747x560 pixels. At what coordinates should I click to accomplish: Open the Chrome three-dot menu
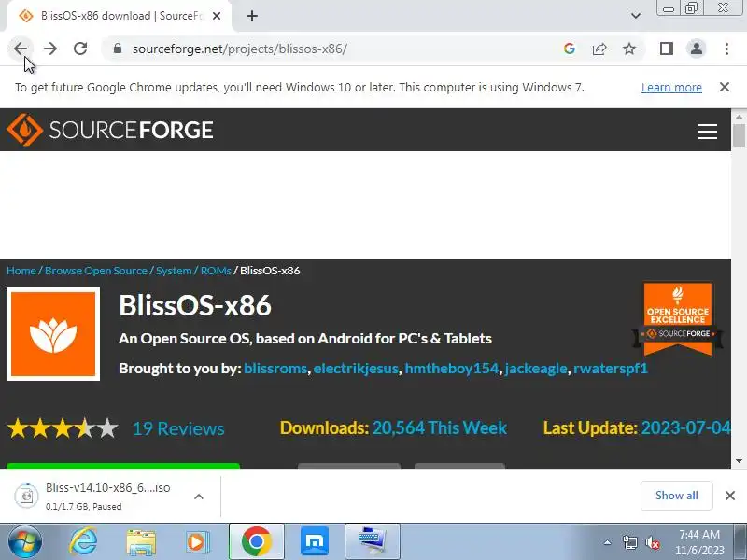point(726,49)
